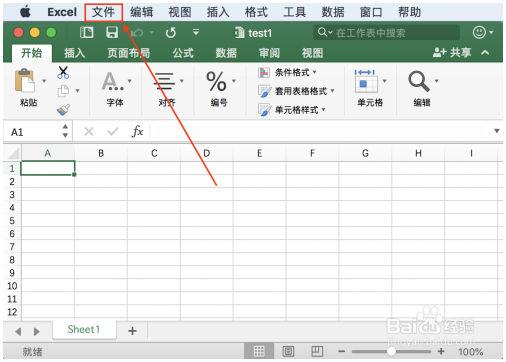
Task: Expand the paste options dropdown arrow
Action: (x=44, y=81)
